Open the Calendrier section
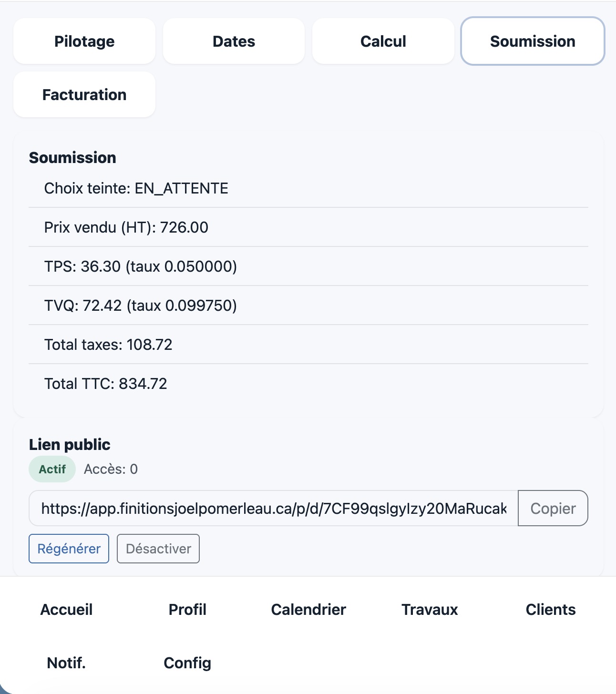This screenshot has width=616, height=694. tap(308, 610)
